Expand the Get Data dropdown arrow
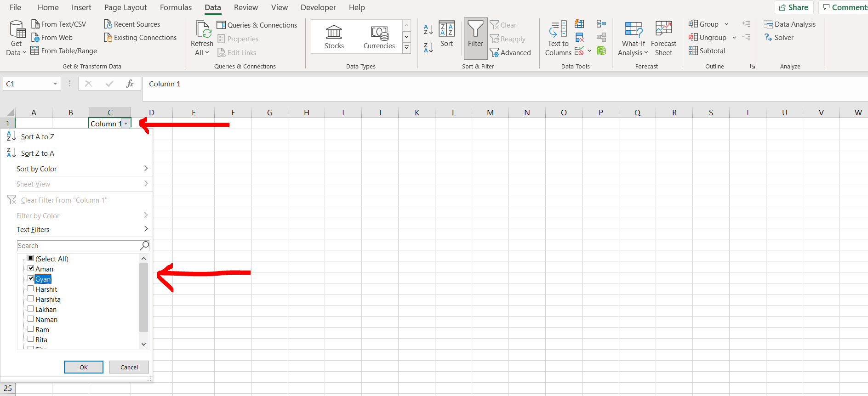 pos(24,53)
